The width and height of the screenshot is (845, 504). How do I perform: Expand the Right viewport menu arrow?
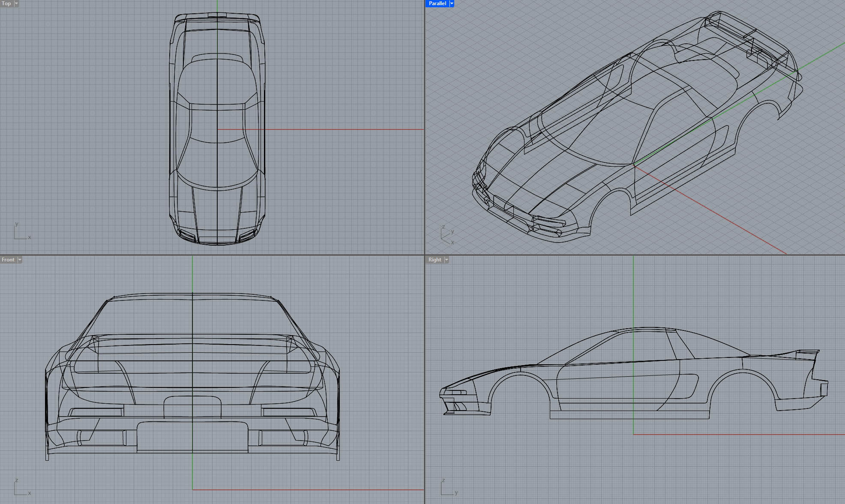point(446,260)
